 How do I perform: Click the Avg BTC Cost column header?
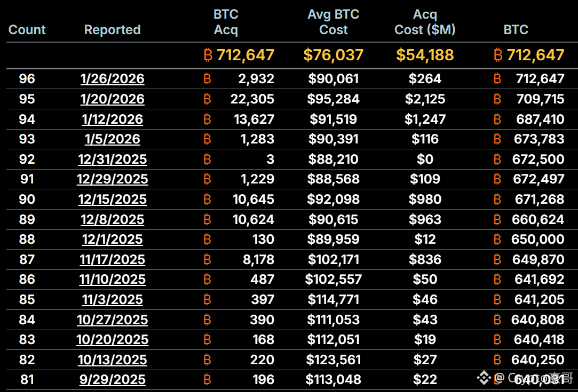(x=334, y=22)
